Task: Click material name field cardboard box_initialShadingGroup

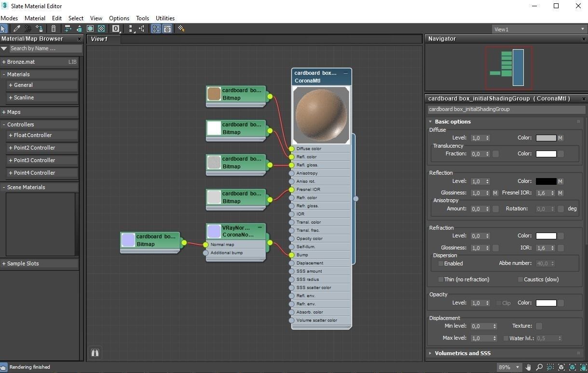Action: [506, 109]
